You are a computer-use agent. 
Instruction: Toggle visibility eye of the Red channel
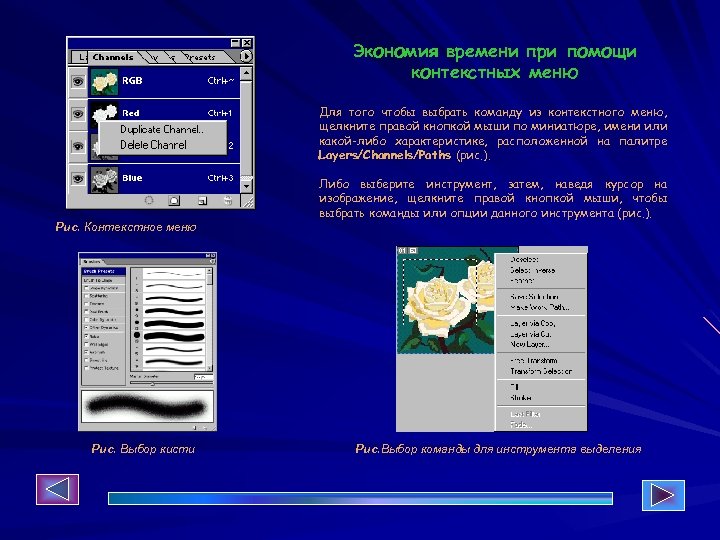click(x=78, y=113)
